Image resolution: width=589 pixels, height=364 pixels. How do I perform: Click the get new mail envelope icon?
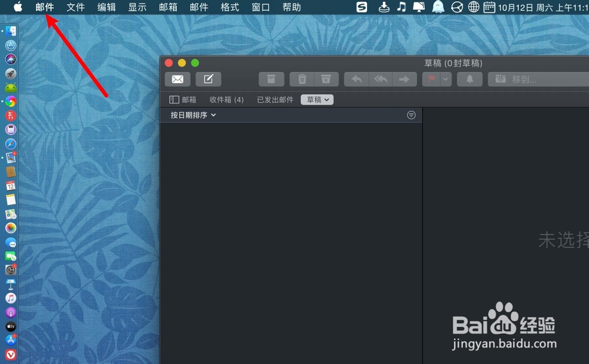(177, 79)
